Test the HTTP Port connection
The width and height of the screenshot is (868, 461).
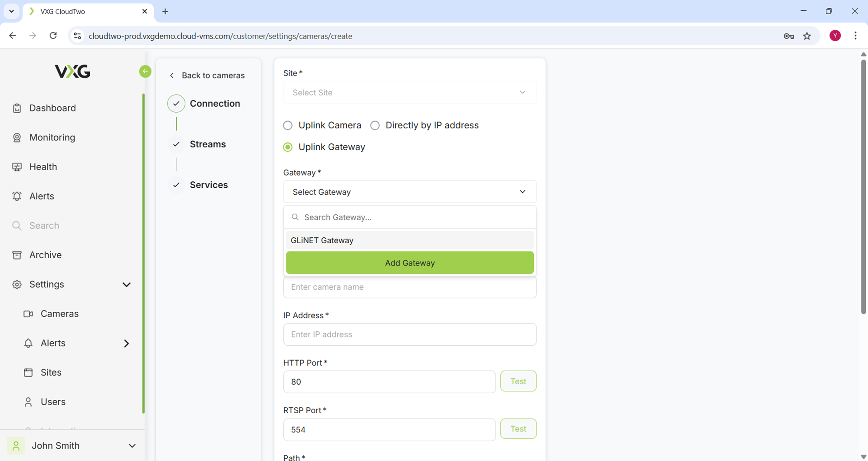point(518,381)
